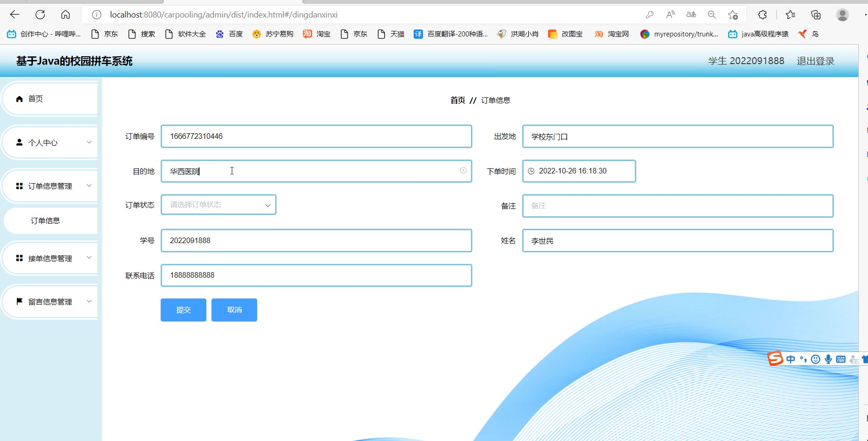Open the favorites list icon
Viewport: 868px width, 441px height.
tap(790, 15)
